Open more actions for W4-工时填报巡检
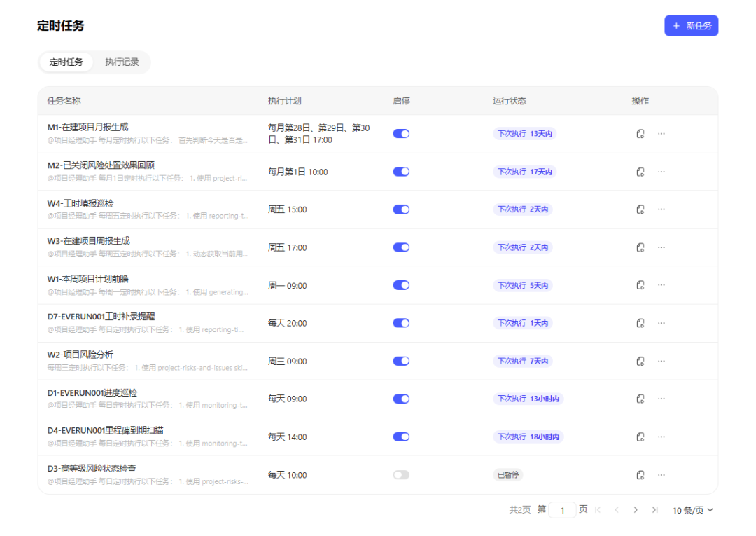This screenshot has width=756, height=536. coord(661,209)
